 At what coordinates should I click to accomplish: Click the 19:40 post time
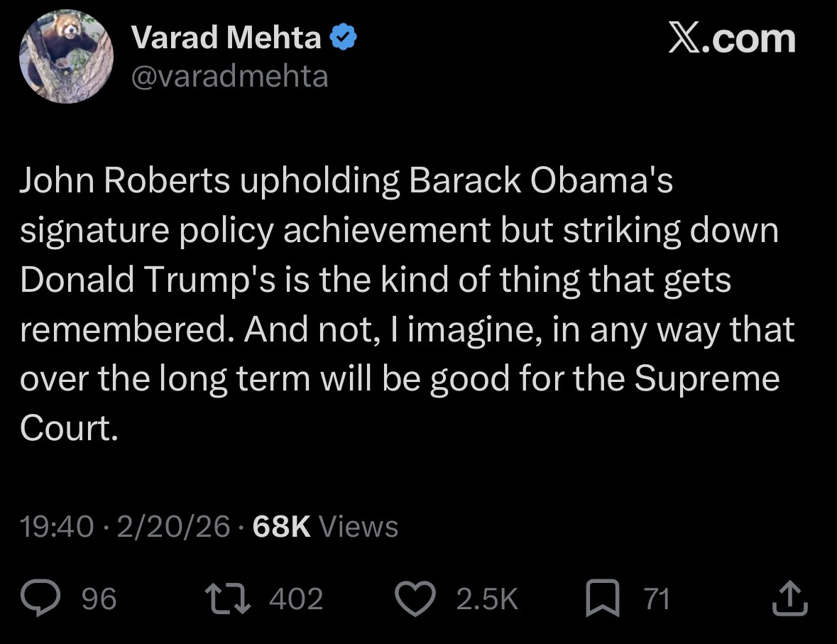coord(57,526)
